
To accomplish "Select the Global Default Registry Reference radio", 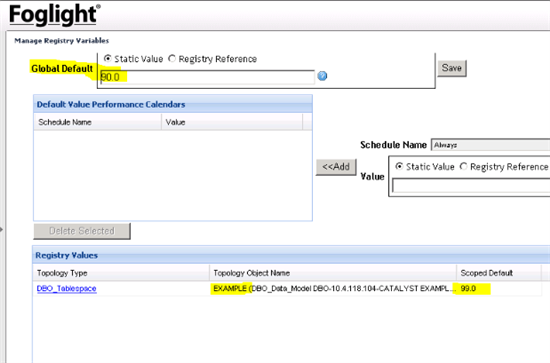I will point(172,58).
